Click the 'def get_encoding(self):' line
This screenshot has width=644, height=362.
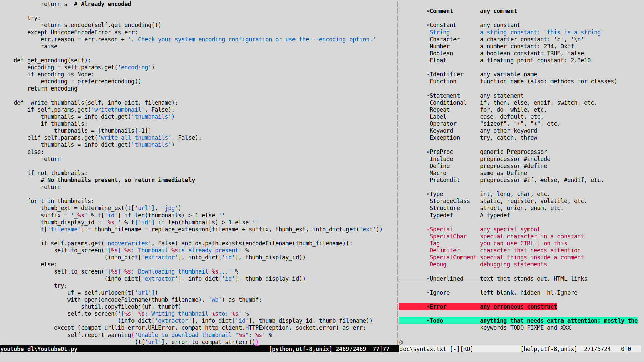(52, 60)
